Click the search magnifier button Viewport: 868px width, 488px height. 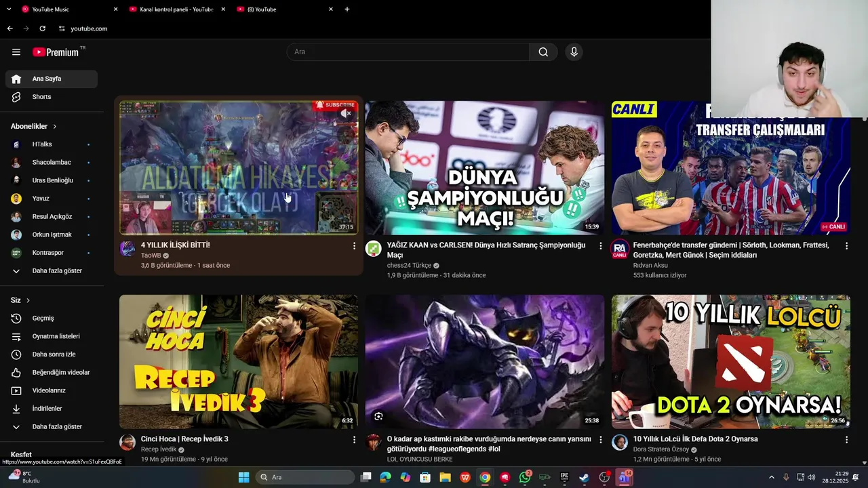click(543, 52)
